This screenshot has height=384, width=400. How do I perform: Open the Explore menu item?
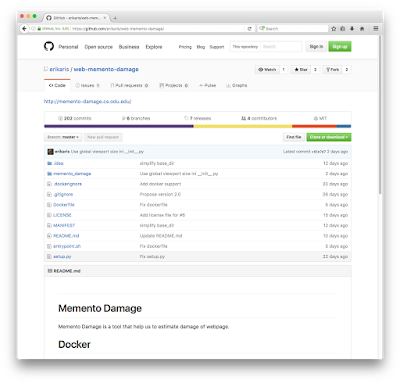pyautogui.click(x=154, y=47)
